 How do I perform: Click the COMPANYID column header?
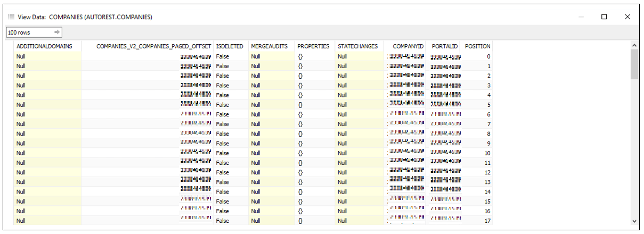pos(408,46)
